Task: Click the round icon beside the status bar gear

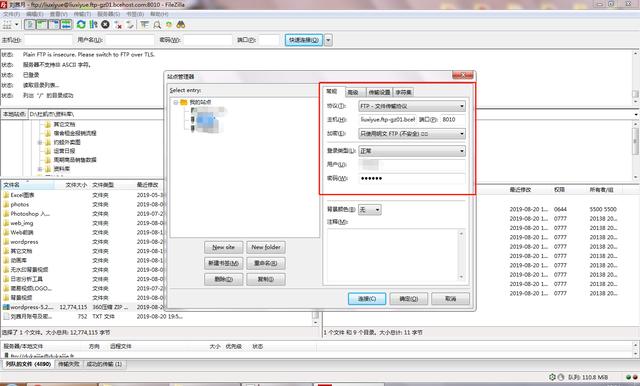Action: tap(561, 377)
